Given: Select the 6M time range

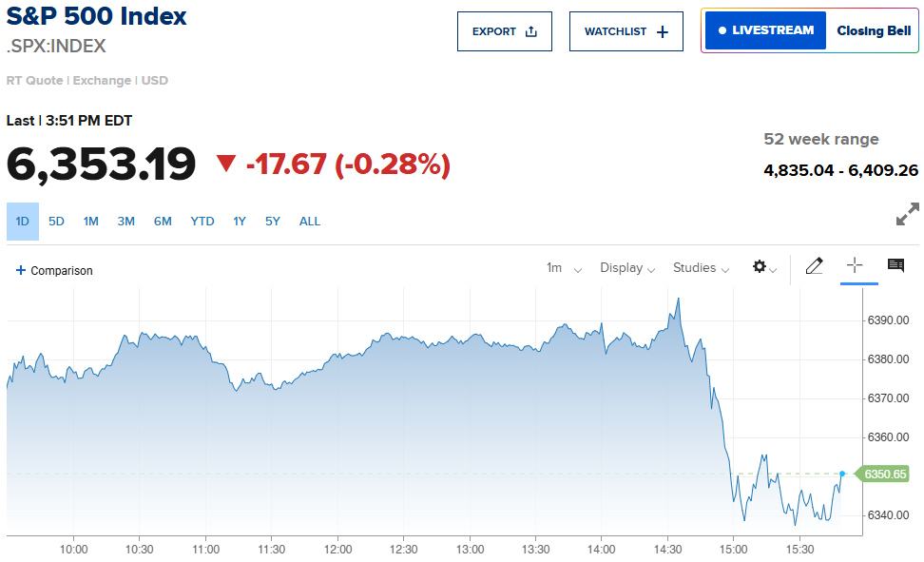Looking at the screenshot, I should pyautogui.click(x=163, y=222).
